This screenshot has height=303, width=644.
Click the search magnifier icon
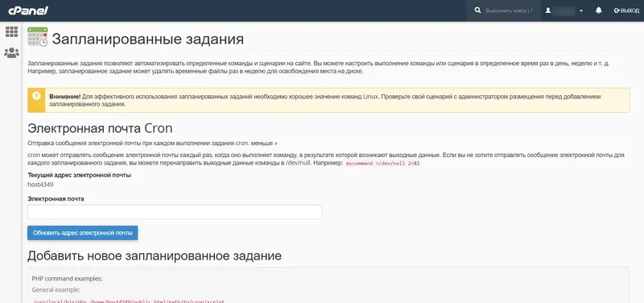pos(477,10)
